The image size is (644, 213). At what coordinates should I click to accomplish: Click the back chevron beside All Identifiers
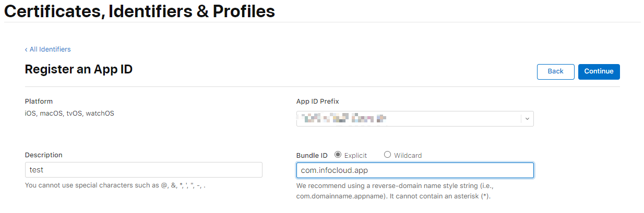[x=26, y=49]
